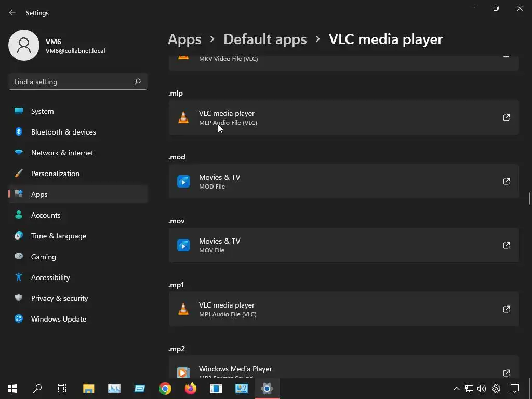Open Time & language settings

(x=78, y=236)
